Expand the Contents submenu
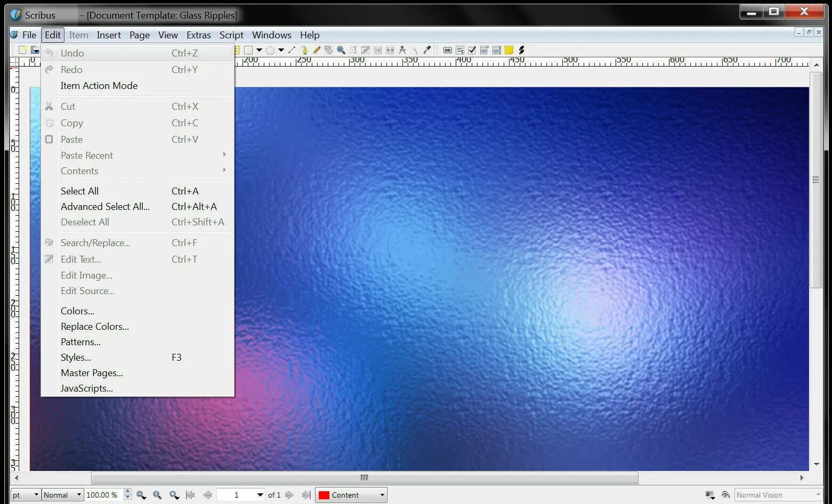 tap(138, 170)
